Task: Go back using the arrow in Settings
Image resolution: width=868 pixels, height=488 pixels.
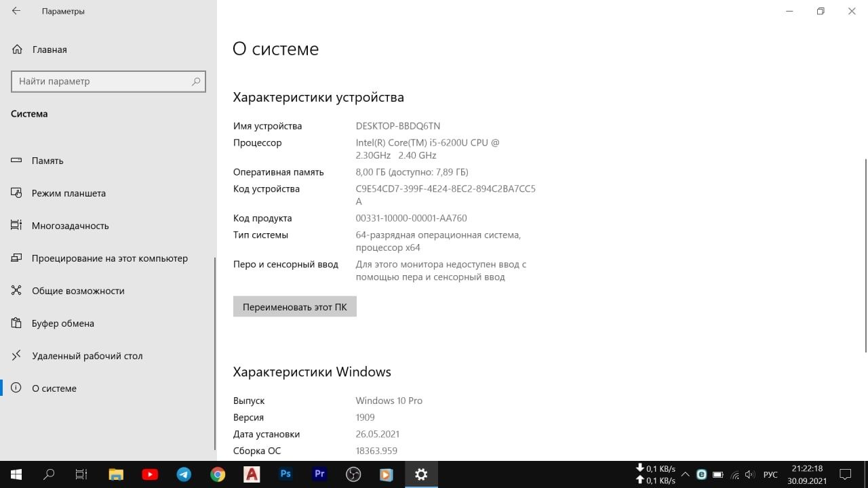Action: 16,12
